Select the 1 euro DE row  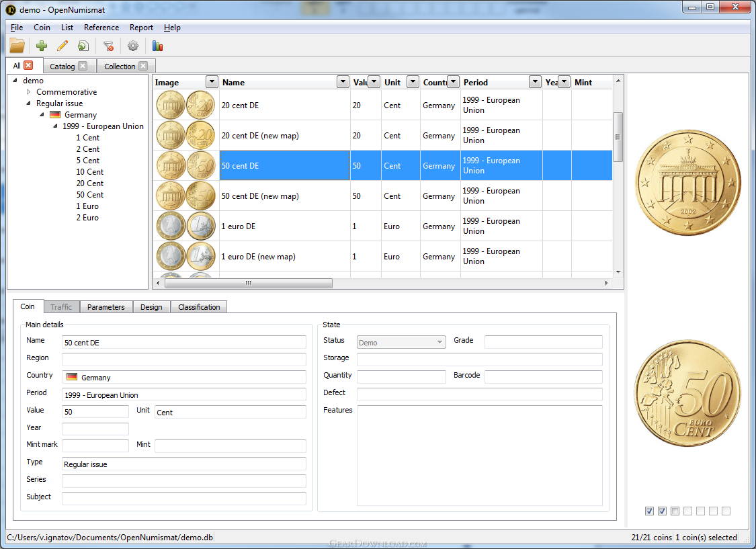tap(383, 226)
